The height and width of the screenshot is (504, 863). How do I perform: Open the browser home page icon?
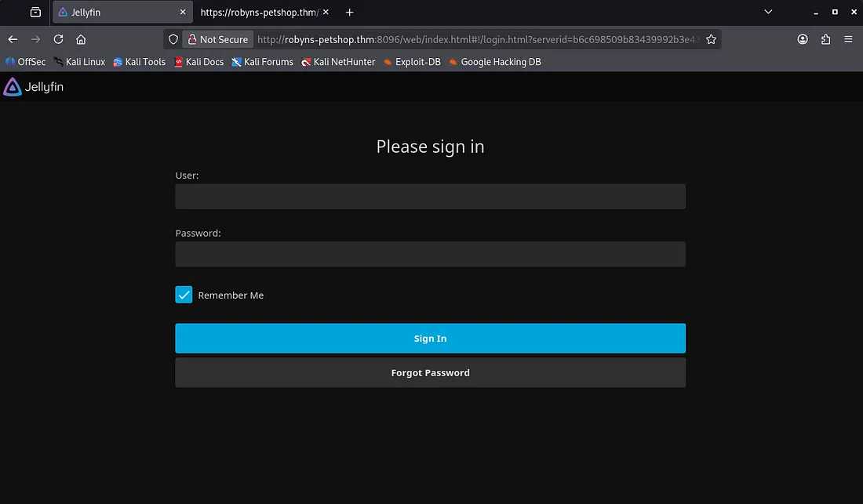point(81,39)
